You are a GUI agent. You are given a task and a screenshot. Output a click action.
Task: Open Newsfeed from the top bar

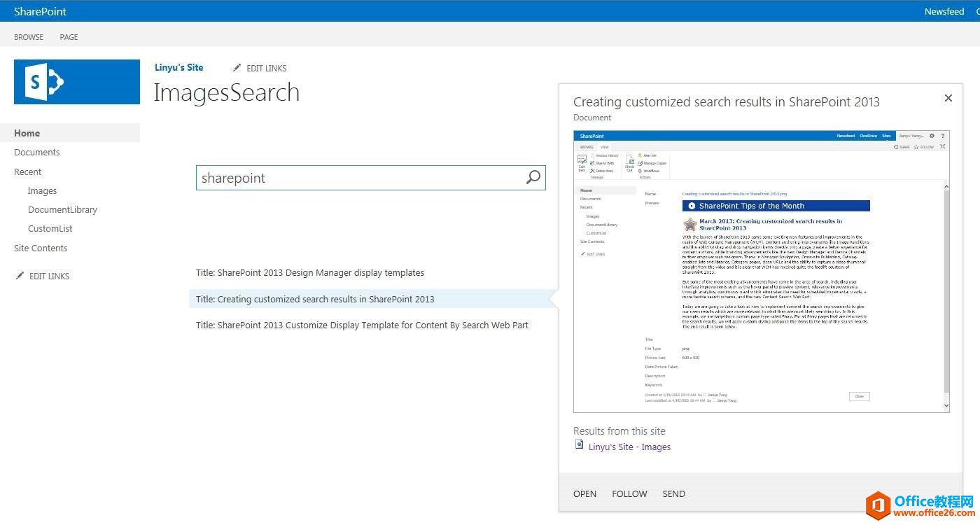[x=944, y=11]
